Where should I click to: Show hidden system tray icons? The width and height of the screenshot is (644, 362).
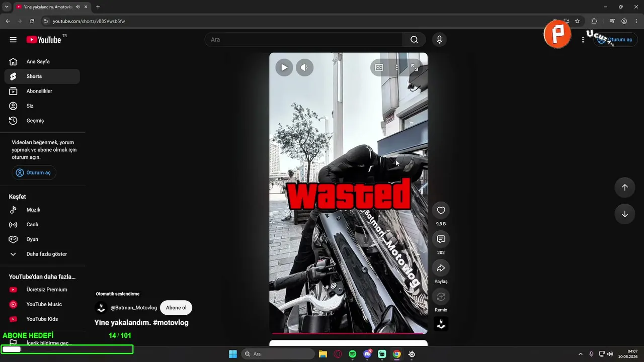(580, 354)
